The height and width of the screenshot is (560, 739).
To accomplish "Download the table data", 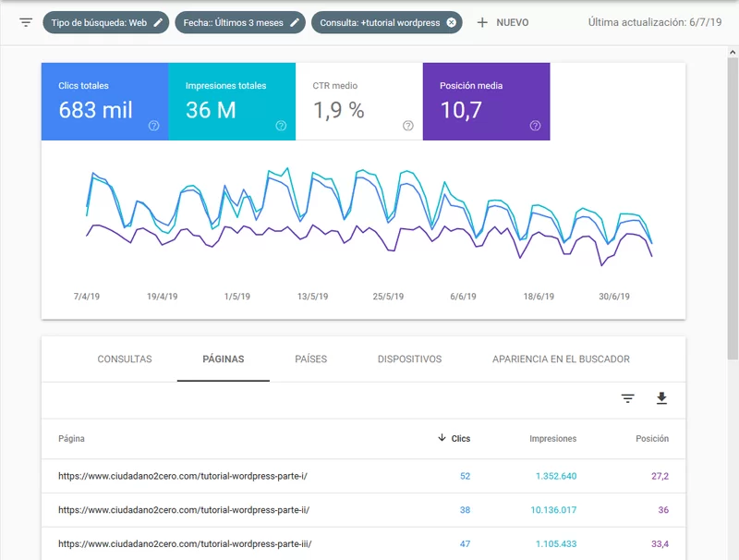I will 661,398.
